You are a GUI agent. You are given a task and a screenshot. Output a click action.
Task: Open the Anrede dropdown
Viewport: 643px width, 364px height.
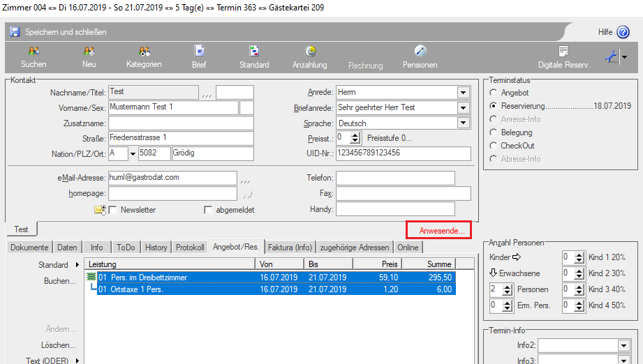464,92
